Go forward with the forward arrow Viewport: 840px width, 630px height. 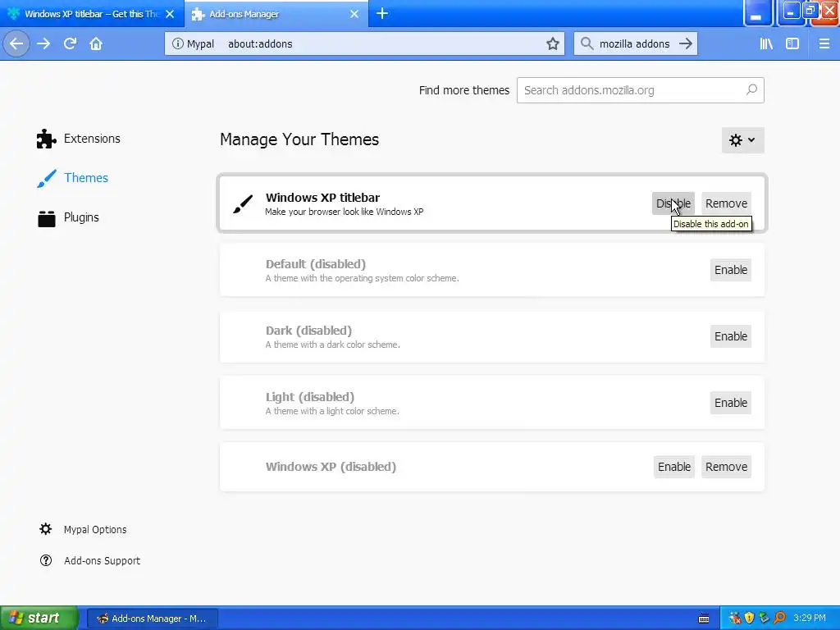click(44, 43)
